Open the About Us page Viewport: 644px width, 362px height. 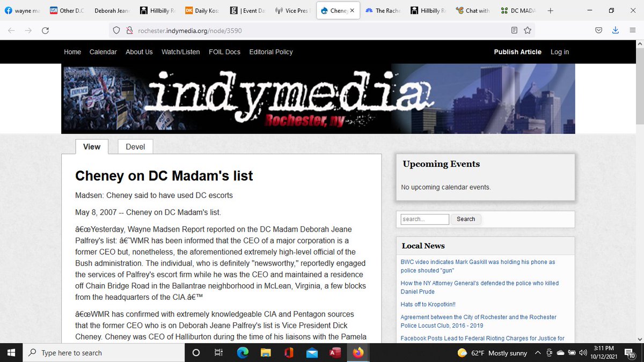[x=139, y=52]
